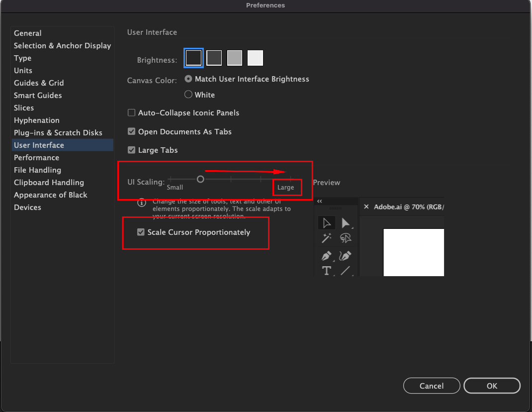Open the Performance preferences section

point(36,157)
